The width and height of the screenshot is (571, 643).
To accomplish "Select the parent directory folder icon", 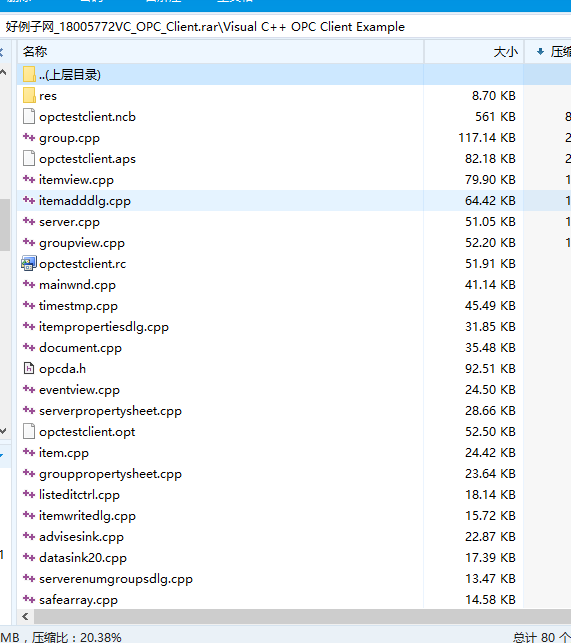I will 29,75.
